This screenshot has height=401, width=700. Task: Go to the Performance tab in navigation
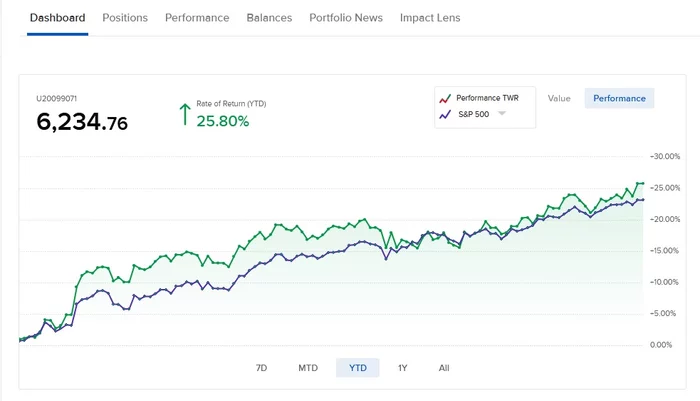pyautogui.click(x=197, y=18)
